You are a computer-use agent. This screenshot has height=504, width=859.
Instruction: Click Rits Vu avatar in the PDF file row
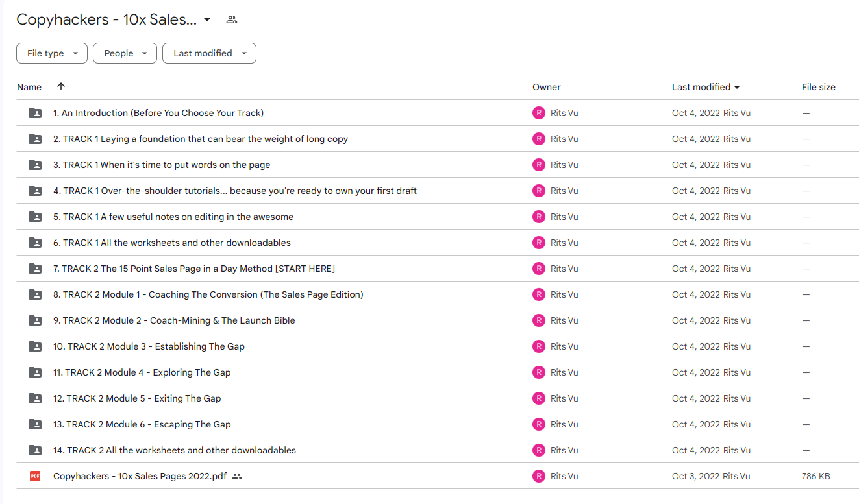[x=538, y=476]
